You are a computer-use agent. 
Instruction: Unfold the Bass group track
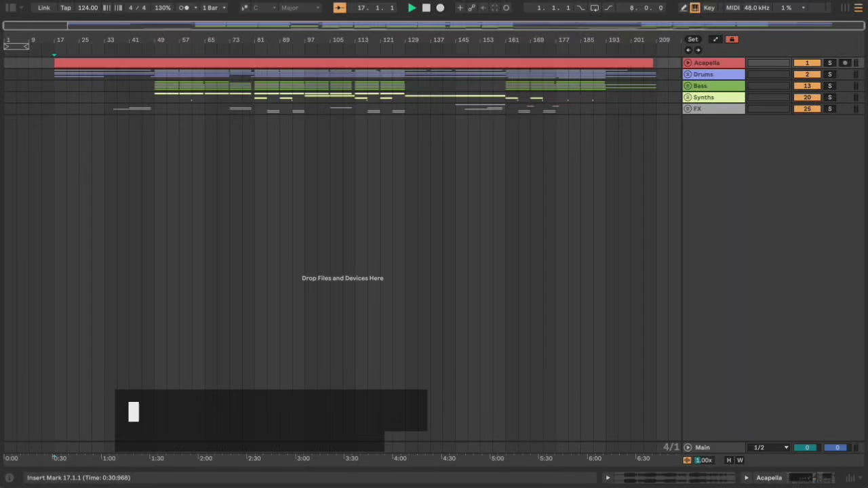pyautogui.click(x=688, y=86)
